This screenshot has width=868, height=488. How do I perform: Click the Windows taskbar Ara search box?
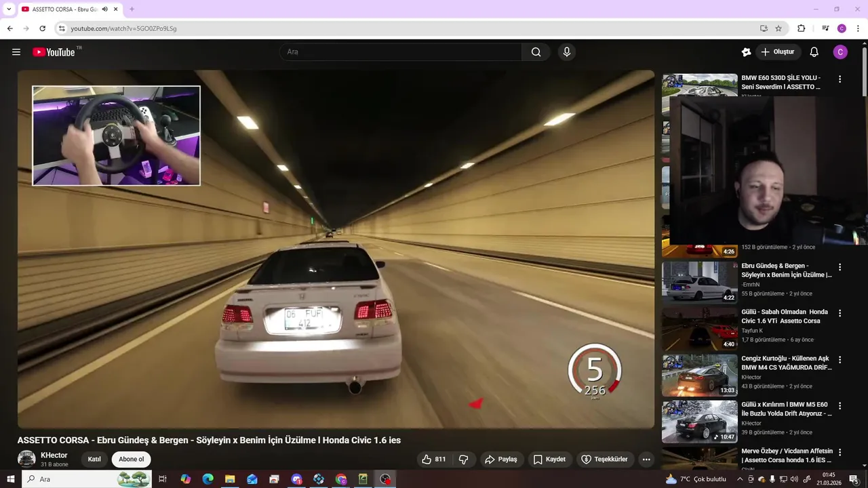pos(87,479)
